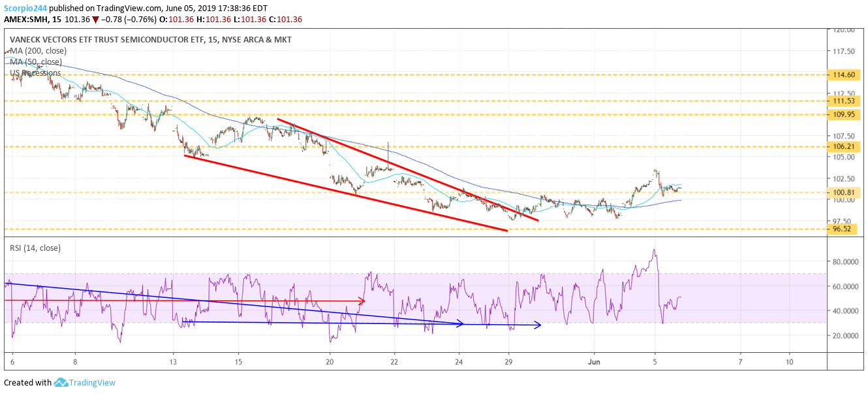This screenshot has height=394, width=868.
Task: Click the 60.0000 RSI axis value
Action: point(846,286)
